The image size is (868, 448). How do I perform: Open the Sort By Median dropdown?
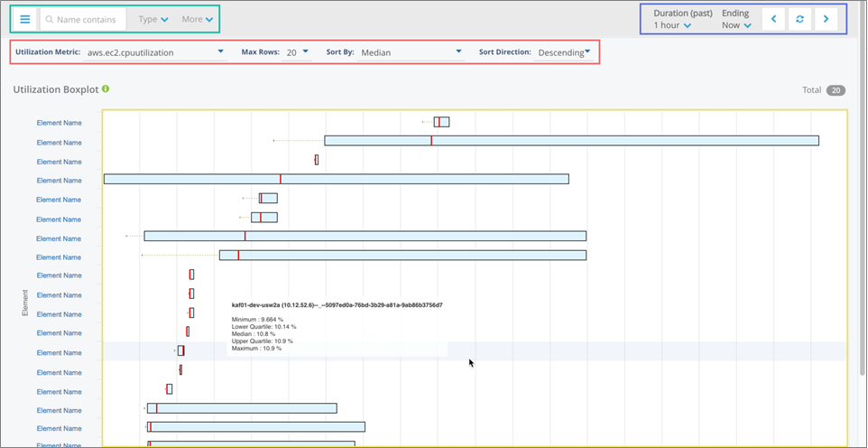[411, 52]
